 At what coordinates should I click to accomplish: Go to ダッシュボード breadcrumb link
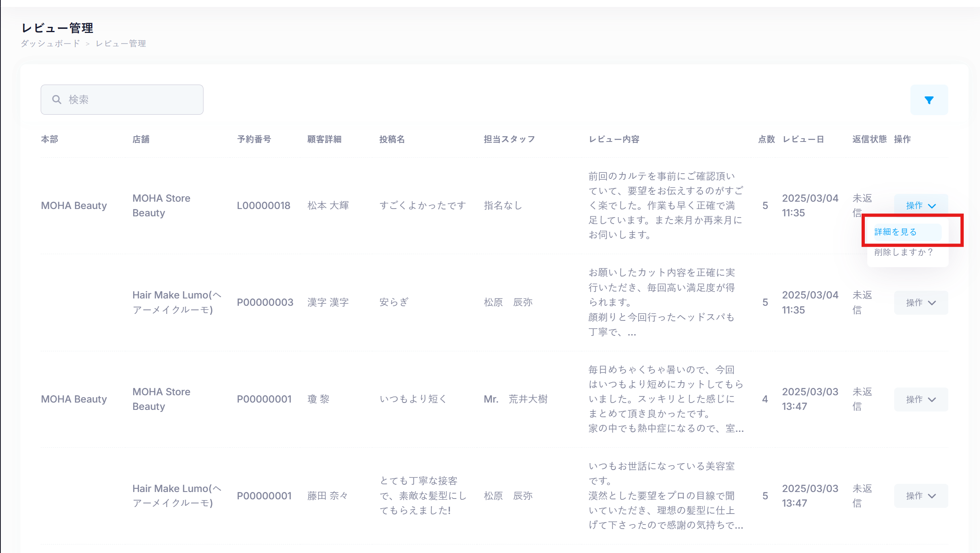coord(50,44)
